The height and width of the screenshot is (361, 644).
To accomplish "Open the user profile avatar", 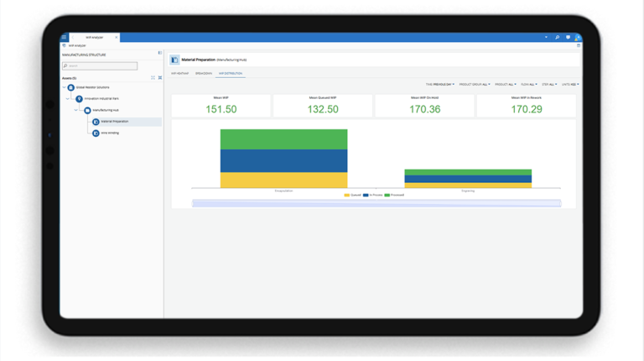I will (x=577, y=38).
